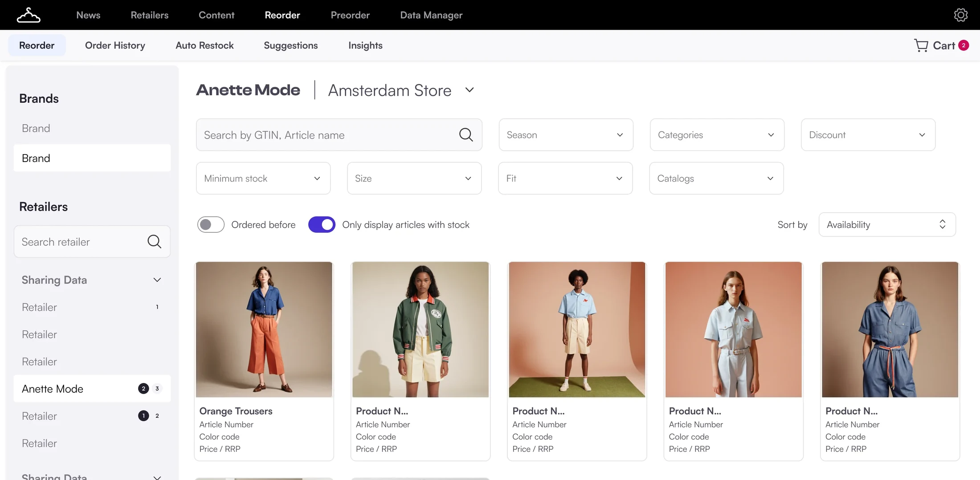Toggle Ordered before switch
Image resolution: width=980 pixels, height=480 pixels.
[x=211, y=225]
